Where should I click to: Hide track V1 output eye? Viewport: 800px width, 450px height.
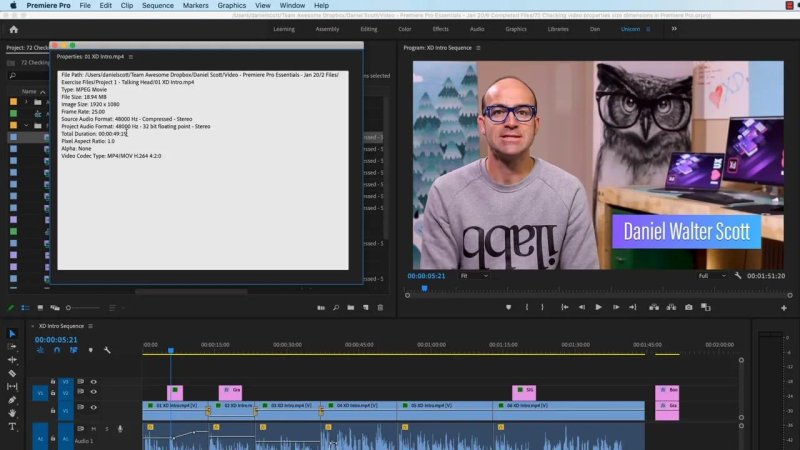(93, 407)
